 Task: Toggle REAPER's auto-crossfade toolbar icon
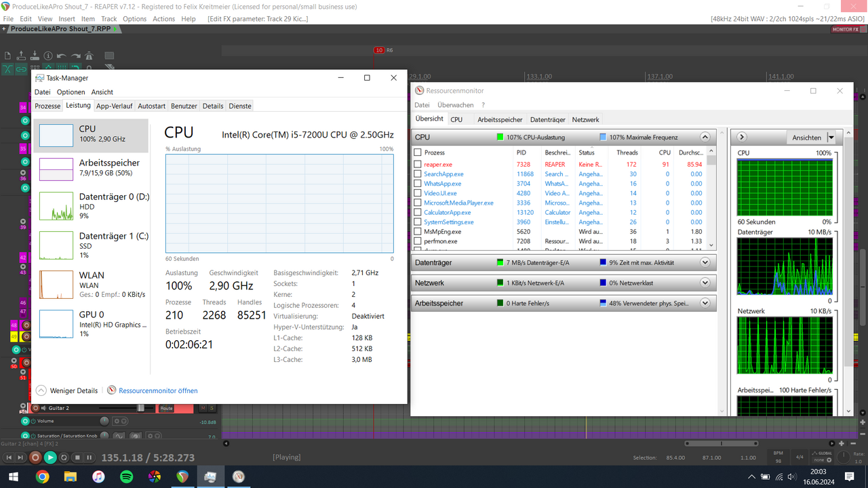7,68
